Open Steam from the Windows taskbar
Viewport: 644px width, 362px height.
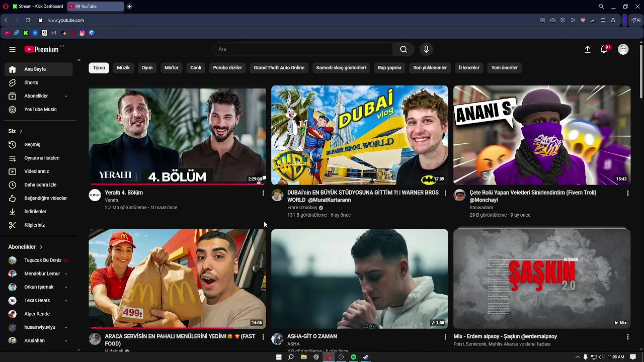[x=366, y=357]
